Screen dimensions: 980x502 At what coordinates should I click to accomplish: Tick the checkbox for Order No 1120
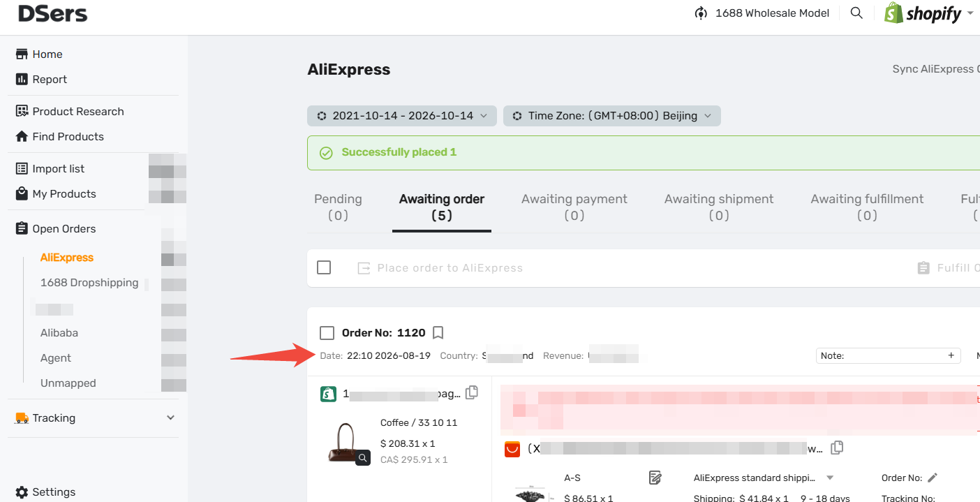click(x=327, y=332)
